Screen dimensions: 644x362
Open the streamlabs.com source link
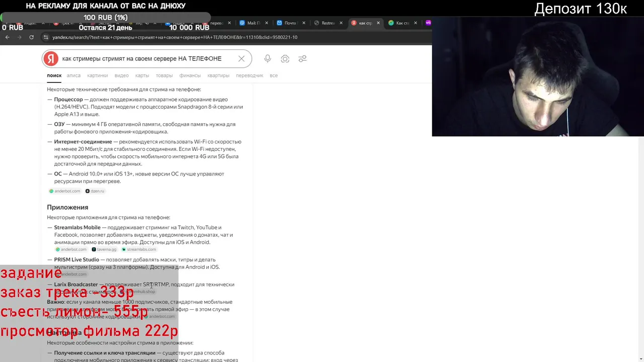click(139, 249)
